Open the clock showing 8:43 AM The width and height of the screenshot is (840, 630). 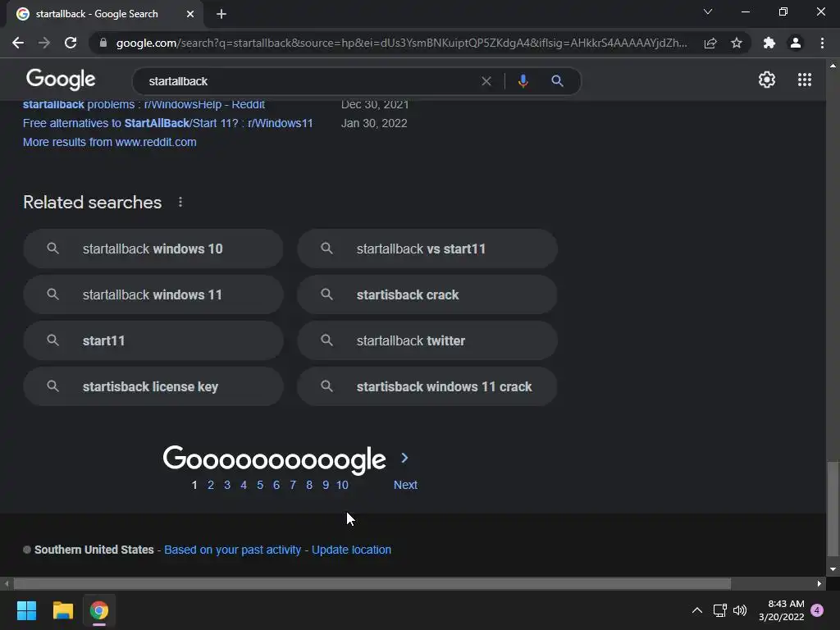click(782, 610)
